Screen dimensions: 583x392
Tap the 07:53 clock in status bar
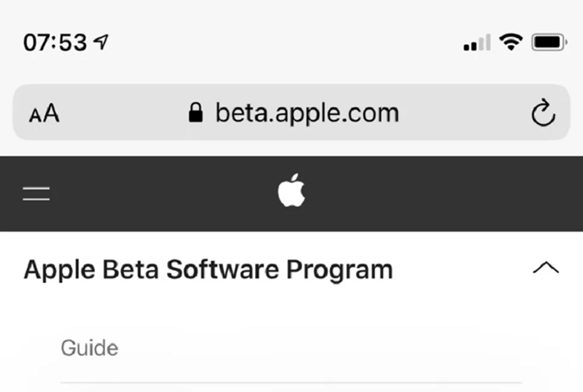55,42
